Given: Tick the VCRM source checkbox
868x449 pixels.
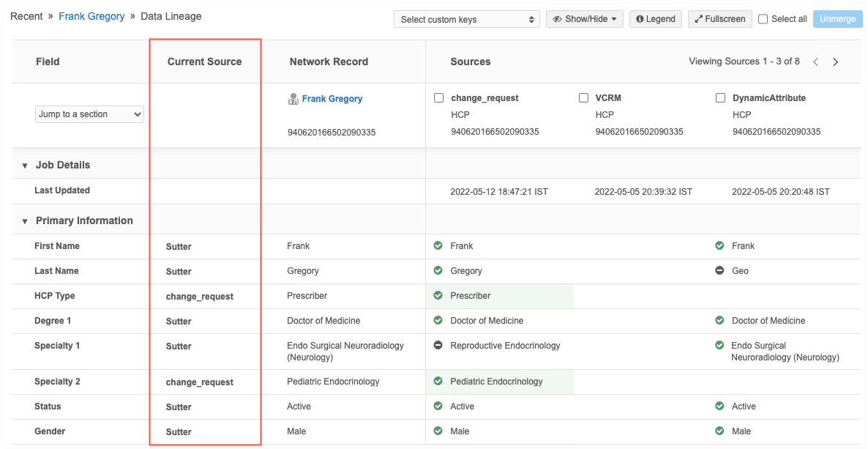Looking at the screenshot, I should coord(583,98).
